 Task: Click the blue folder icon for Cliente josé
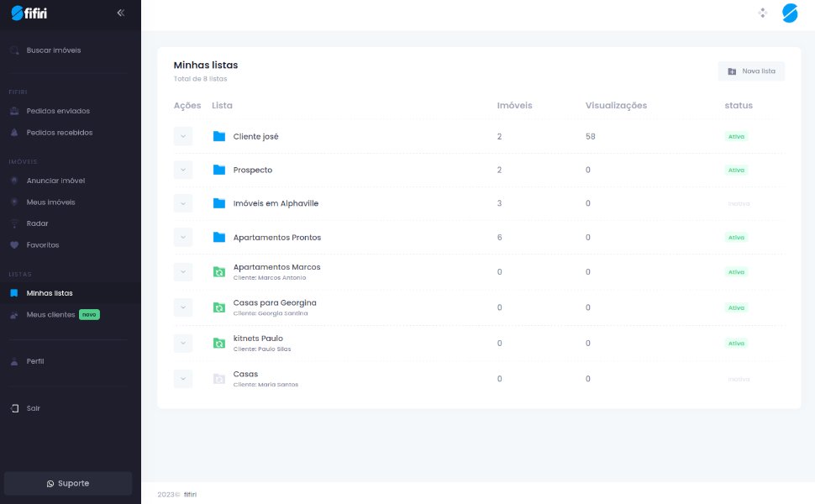[x=219, y=136]
